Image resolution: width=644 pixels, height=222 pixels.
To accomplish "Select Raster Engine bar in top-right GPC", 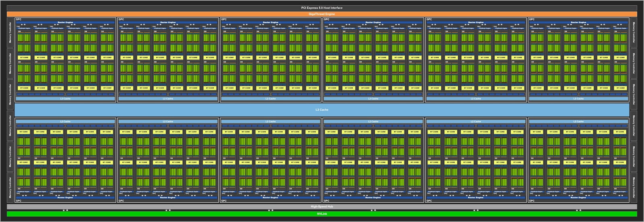I will [x=578, y=23].
